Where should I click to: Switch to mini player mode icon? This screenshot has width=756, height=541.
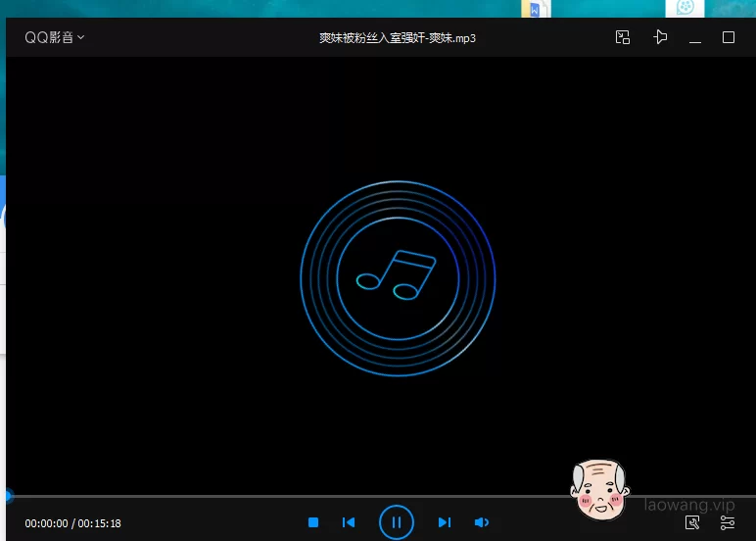tap(623, 37)
